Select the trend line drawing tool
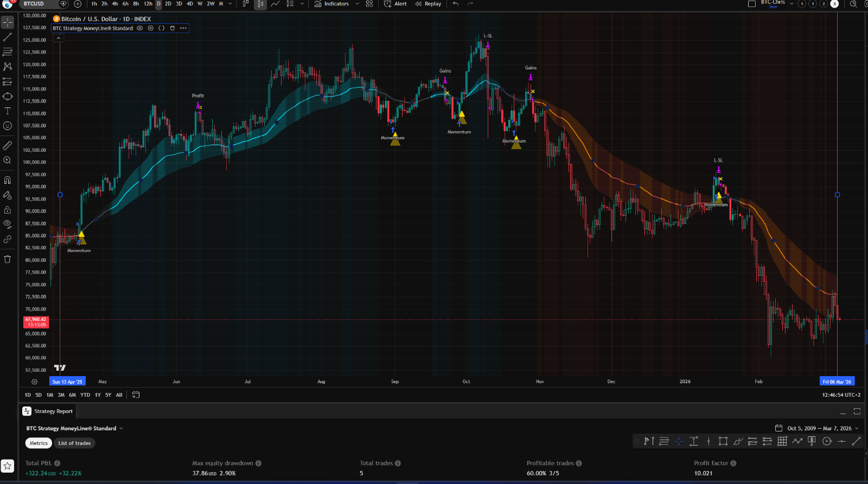 [8, 37]
